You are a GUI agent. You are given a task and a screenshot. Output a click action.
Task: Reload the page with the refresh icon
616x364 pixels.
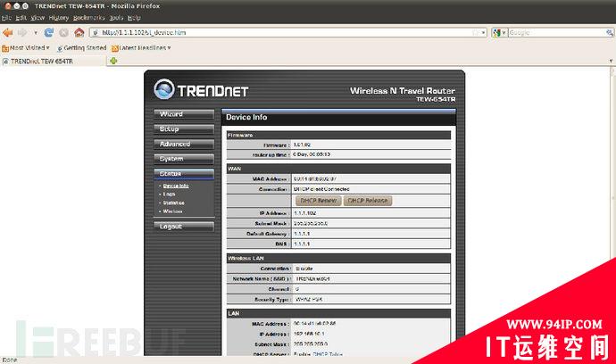49,33
